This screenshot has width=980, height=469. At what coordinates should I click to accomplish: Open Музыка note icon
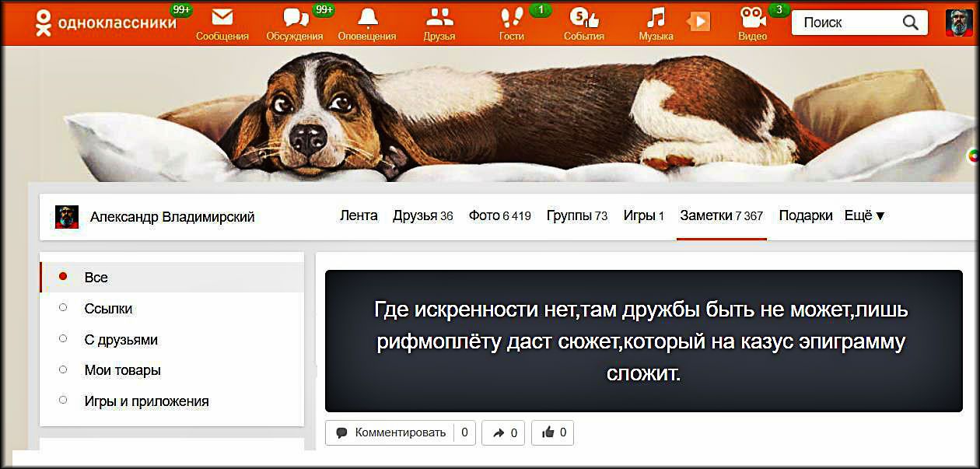(x=656, y=19)
